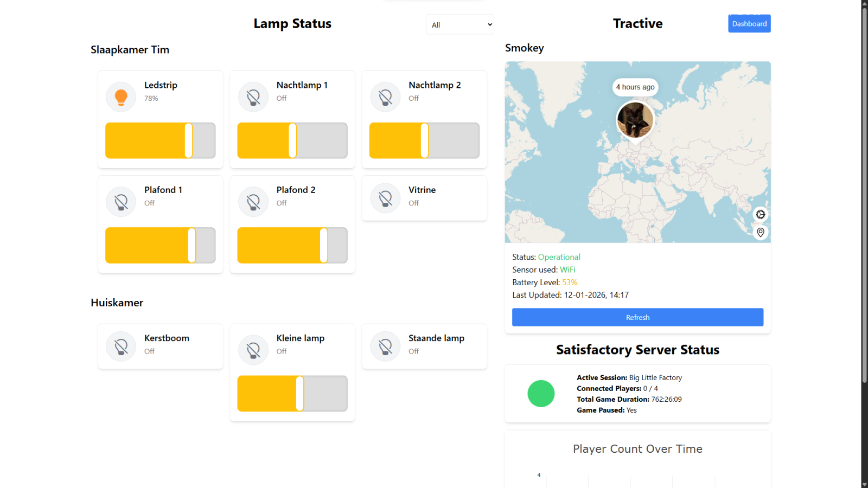This screenshot has width=868, height=488.
Task: Click the Nachtlamp 1 crossed-out lamp icon
Action: [253, 97]
